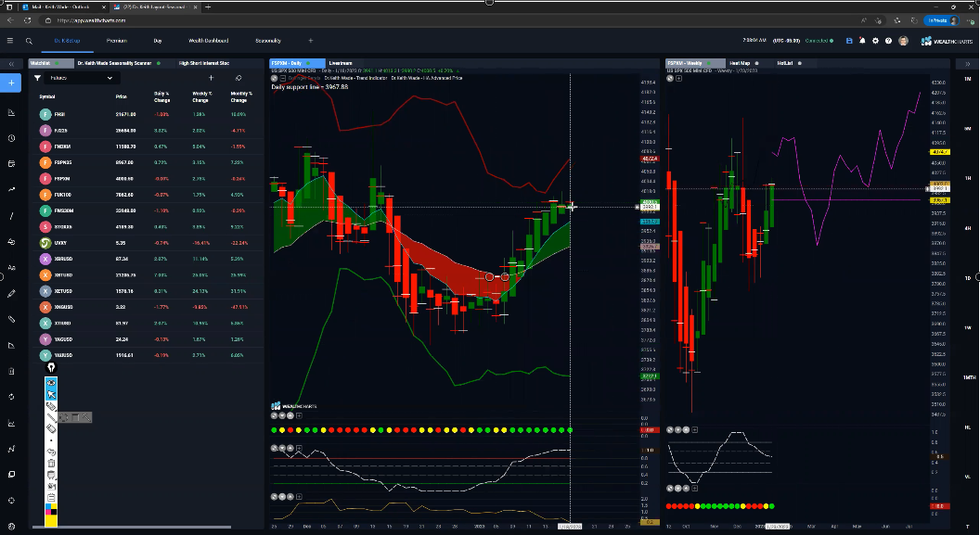This screenshot has width=980, height=535.
Task: Choose the ellipse shape in the flyout
Action: [x=64, y=417]
